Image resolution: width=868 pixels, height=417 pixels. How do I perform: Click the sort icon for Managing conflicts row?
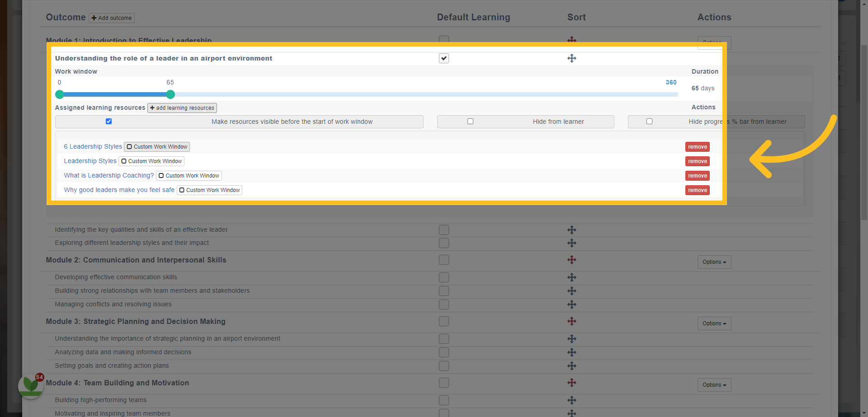(571, 305)
